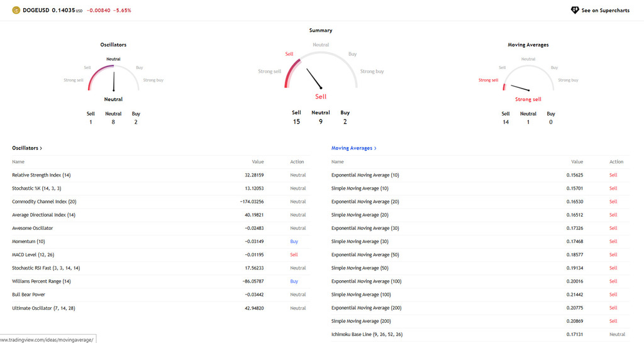Expand the Oscillators table heading chevron
This screenshot has width=644, height=343.
point(41,148)
